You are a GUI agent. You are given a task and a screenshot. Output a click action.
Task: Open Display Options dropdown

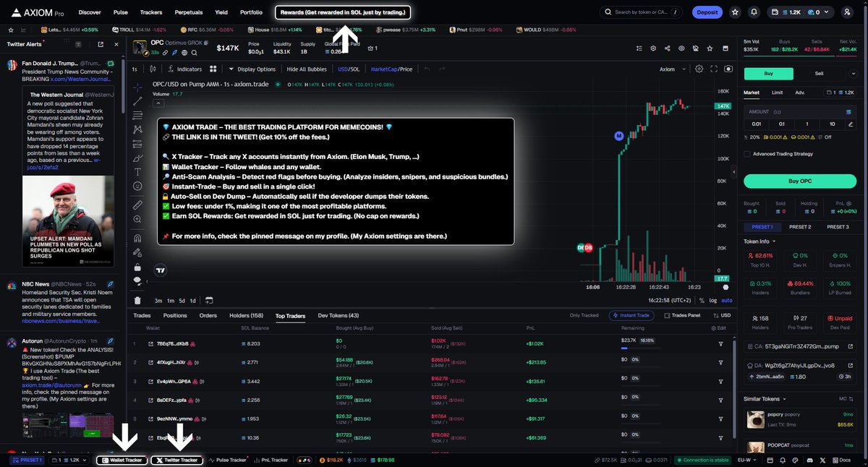point(252,69)
